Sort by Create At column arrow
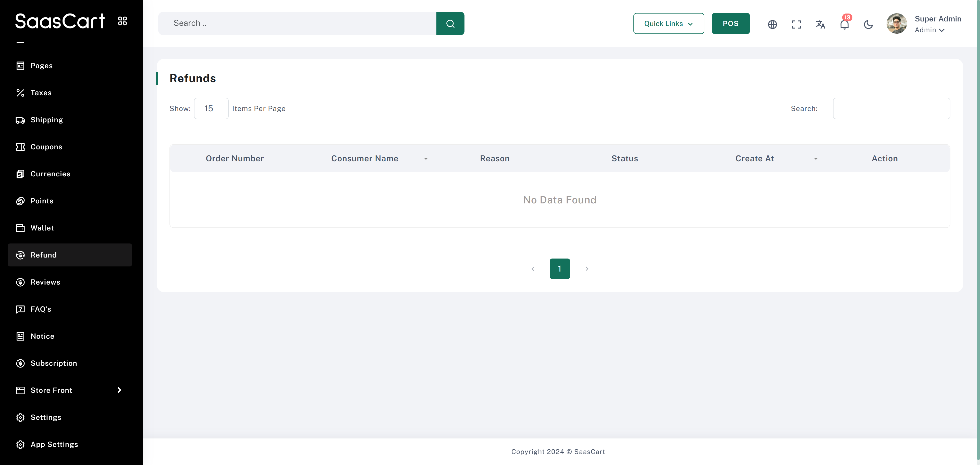The height and width of the screenshot is (465, 980). coord(816,159)
